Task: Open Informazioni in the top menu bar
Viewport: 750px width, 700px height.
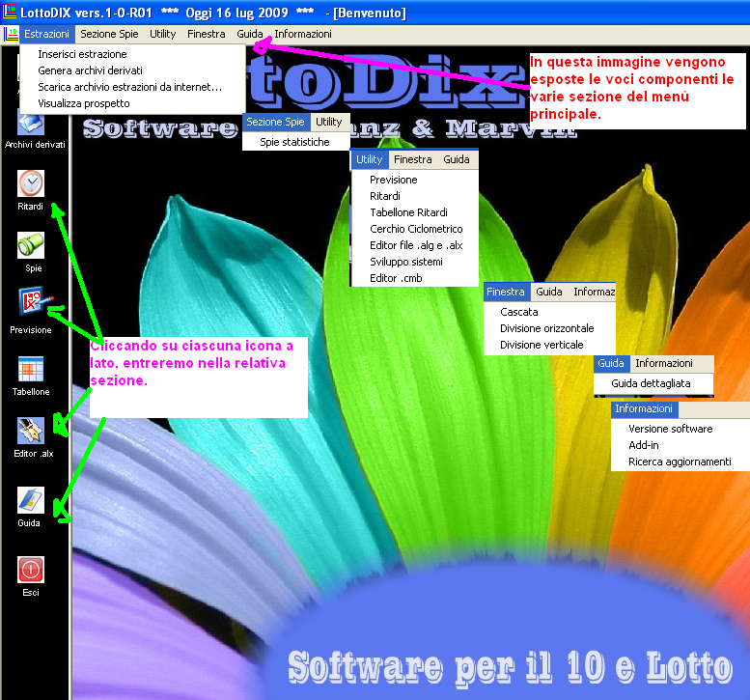Action: click(303, 35)
